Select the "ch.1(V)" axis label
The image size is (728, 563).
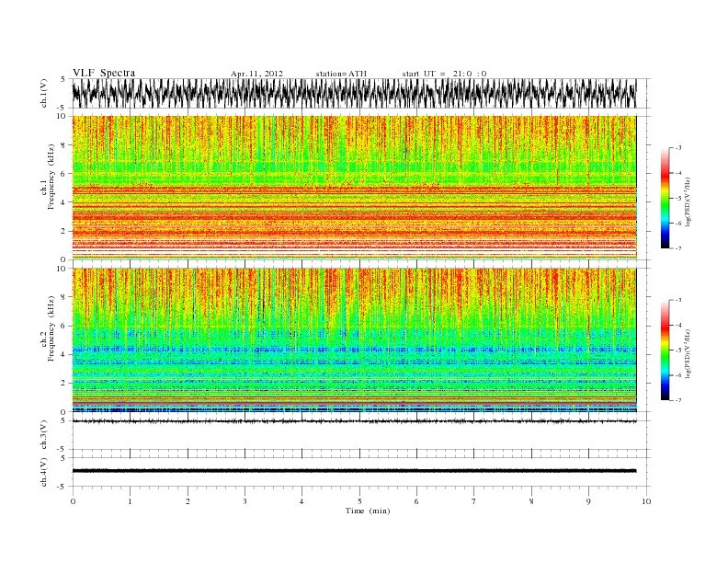tap(44, 93)
